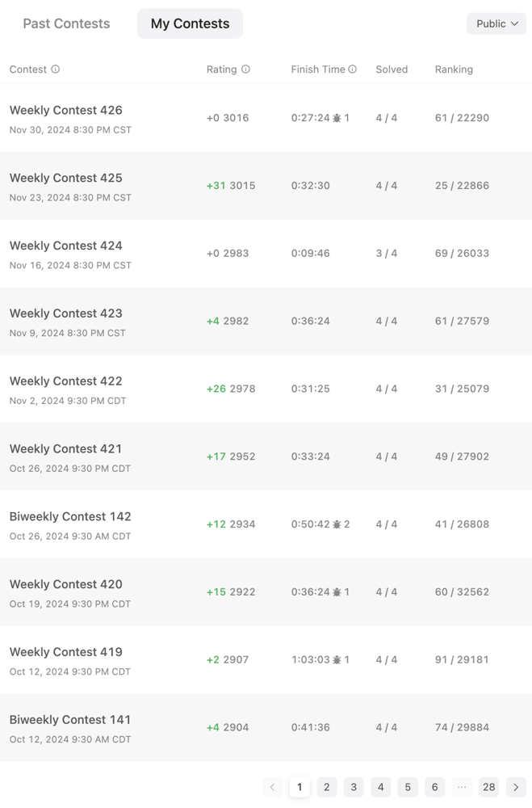Select the My Contests tab
This screenshot has width=532, height=808.
190,23
